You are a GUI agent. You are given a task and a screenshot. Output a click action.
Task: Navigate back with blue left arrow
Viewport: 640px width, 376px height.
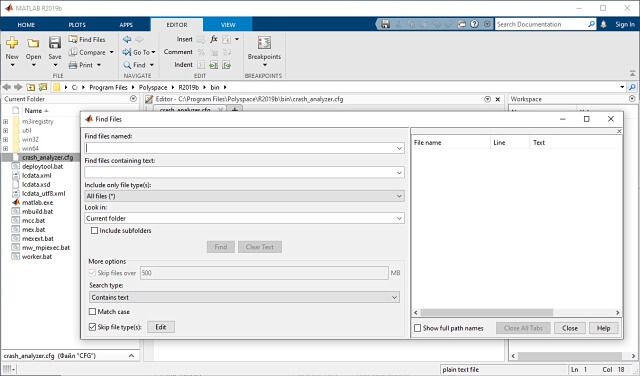tap(127, 39)
